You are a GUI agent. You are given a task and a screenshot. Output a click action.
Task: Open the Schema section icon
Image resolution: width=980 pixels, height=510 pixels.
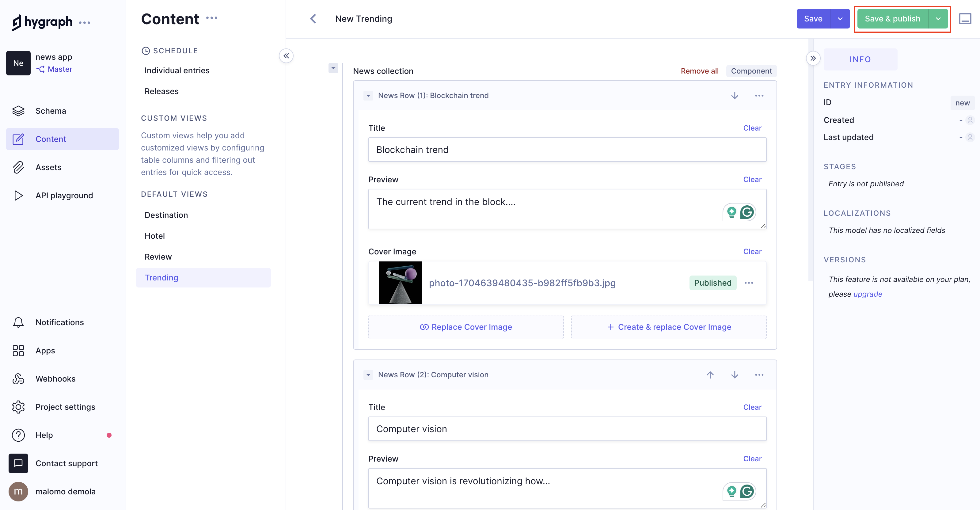(18, 111)
